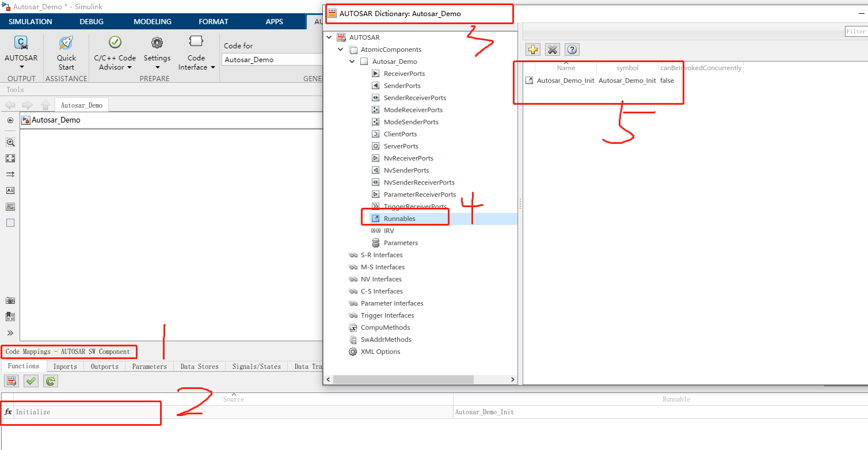Open the Inports mapping tab
This screenshot has width=868, height=450.
click(x=65, y=366)
